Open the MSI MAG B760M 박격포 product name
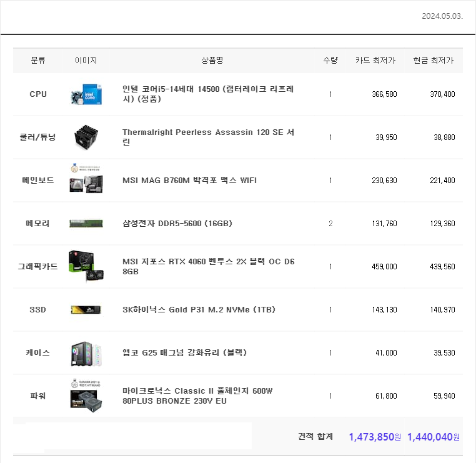Image resolution: width=476 pixels, height=463 pixels. (x=189, y=181)
